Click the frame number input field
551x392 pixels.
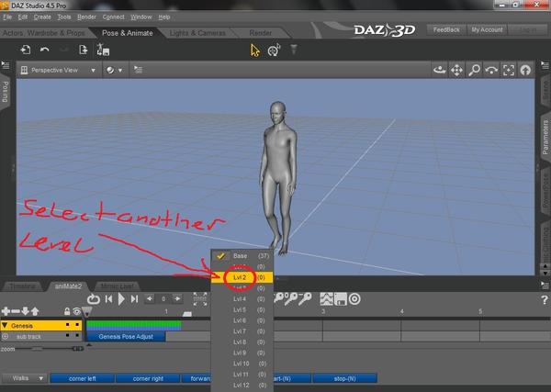[163, 299]
